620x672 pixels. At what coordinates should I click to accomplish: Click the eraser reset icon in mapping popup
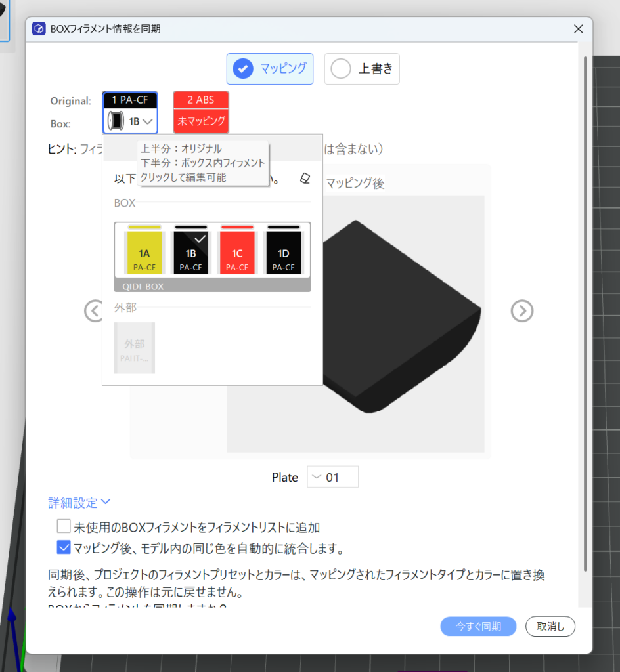coord(304,178)
